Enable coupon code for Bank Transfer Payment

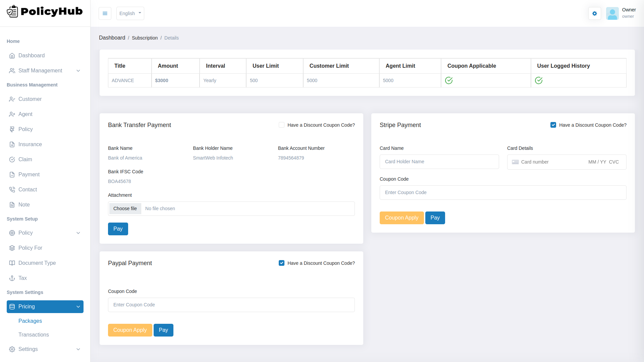[281, 125]
